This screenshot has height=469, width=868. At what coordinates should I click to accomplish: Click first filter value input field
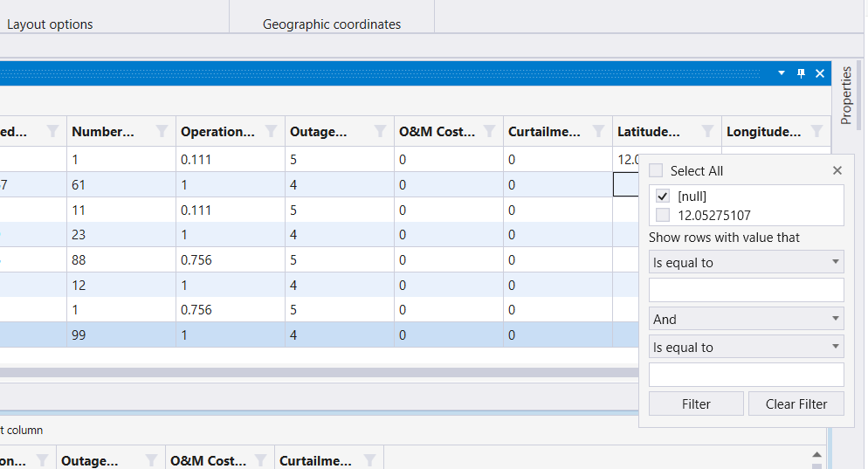(x=747, y=290)
